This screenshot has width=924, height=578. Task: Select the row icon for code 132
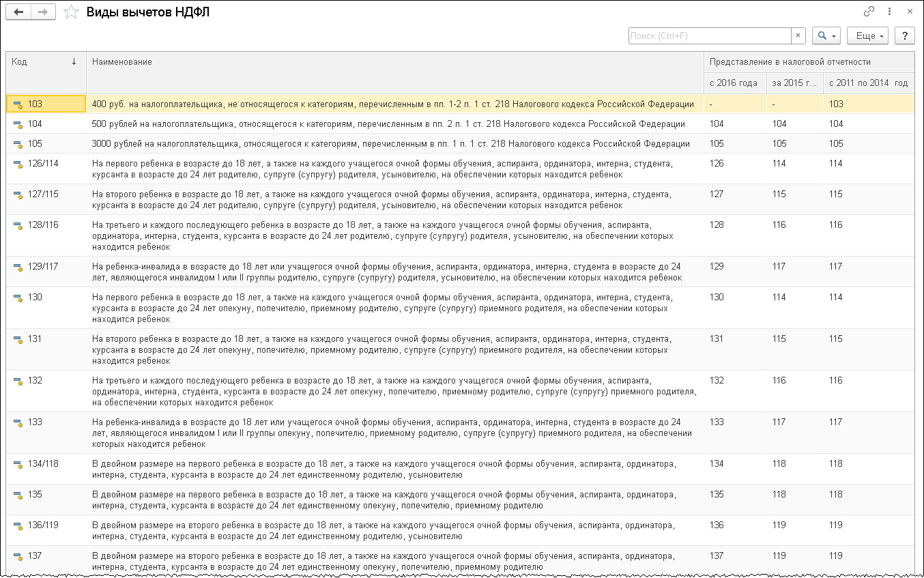tap(18, 381)
